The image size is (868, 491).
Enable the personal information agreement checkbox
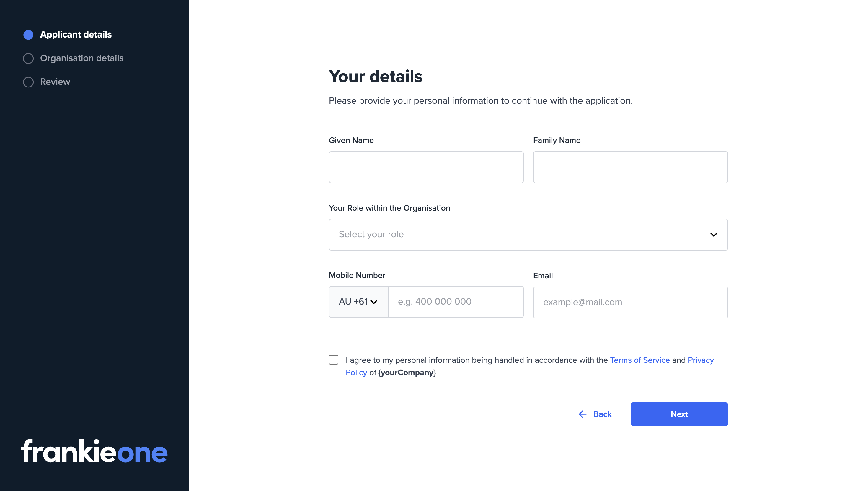coord(333,360)
